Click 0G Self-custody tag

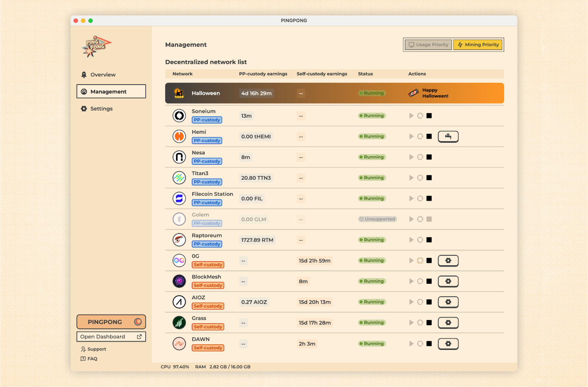click(208, 265)
